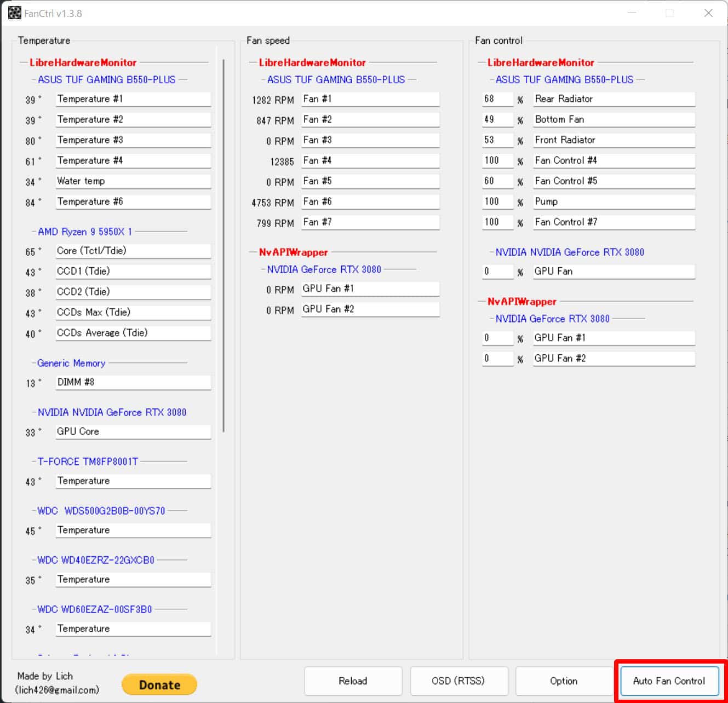Edit the Water temp name field
Screen dimensions: 728x703
tap(133, 181)
